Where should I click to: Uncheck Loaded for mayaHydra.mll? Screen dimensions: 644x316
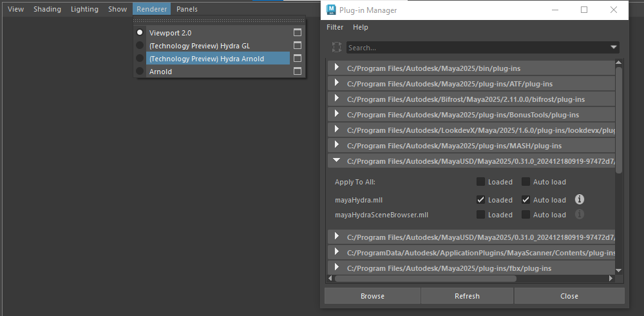point(480,200)
